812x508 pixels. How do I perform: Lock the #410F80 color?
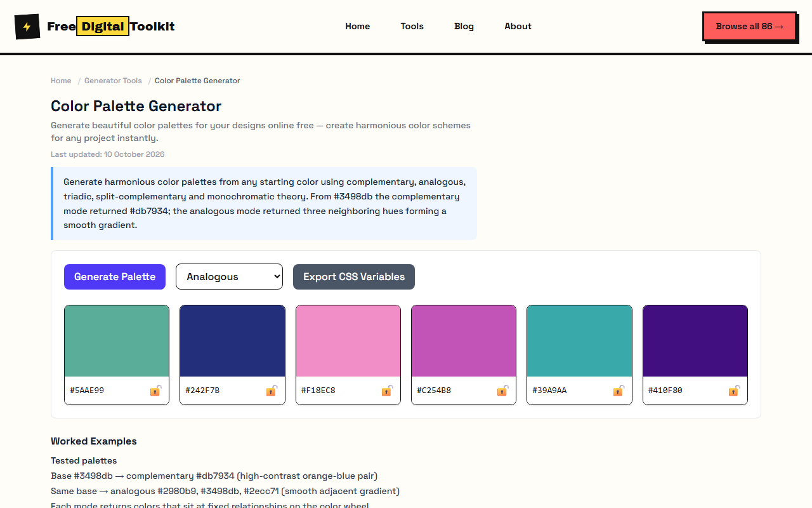pos(734,391)
